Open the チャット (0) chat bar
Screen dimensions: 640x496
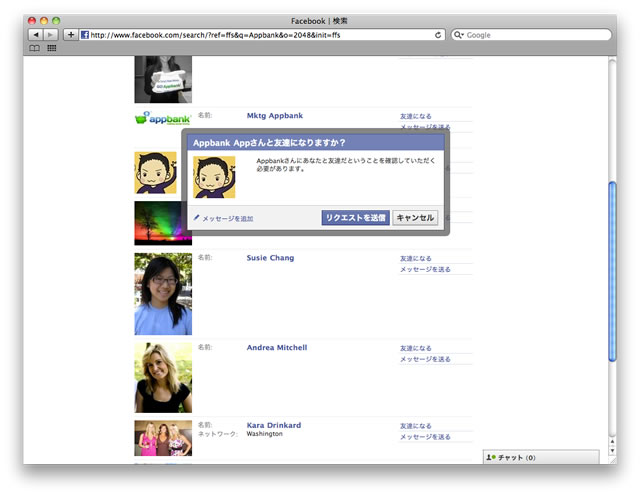(x=541, y=457)
